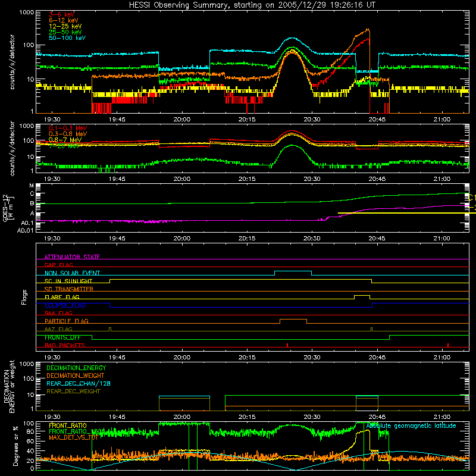Image resolution: width=476 pixels, height=476 pixels.
Task: Click the Degrees or % axis title
Action: [x=15, y=446]
